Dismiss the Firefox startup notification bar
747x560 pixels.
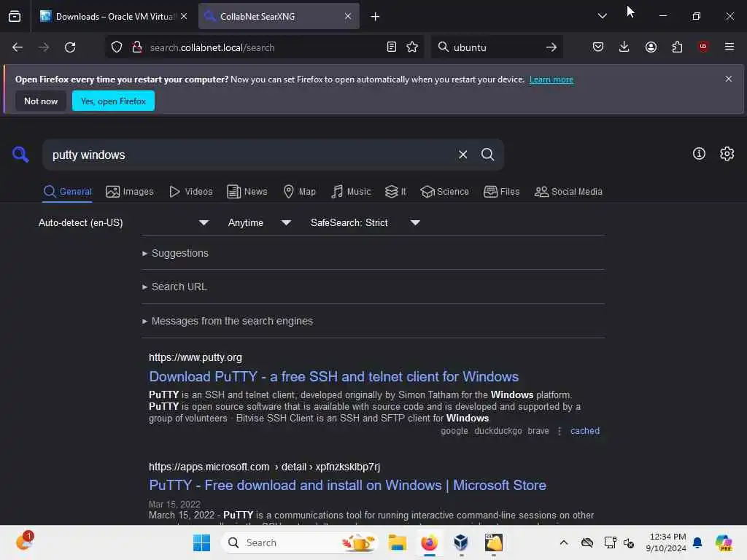click(729, 79)
